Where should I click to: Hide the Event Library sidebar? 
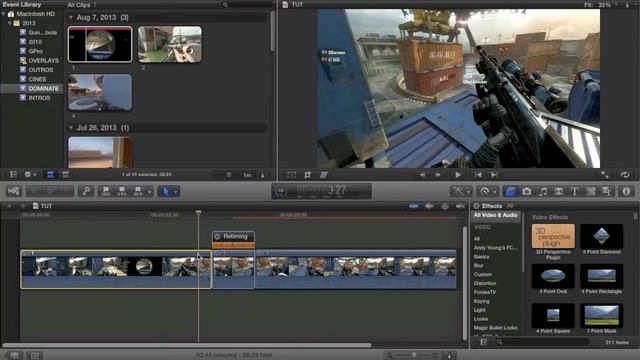(13, 175)
